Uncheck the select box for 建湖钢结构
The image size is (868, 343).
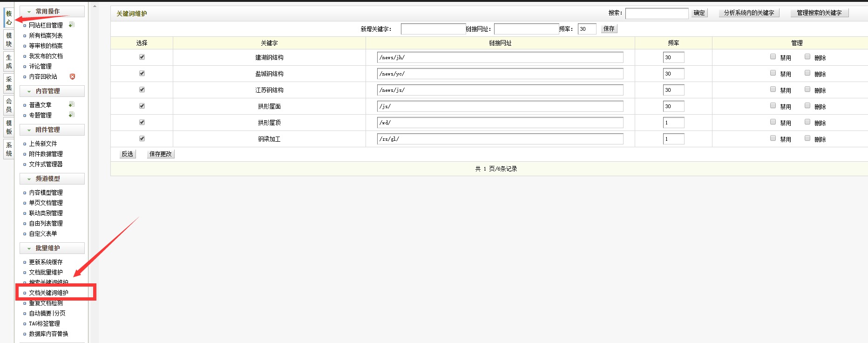coord(142,57)
